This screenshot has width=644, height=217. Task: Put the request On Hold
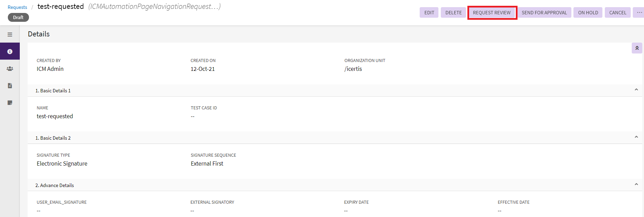[x=588, y=13]
